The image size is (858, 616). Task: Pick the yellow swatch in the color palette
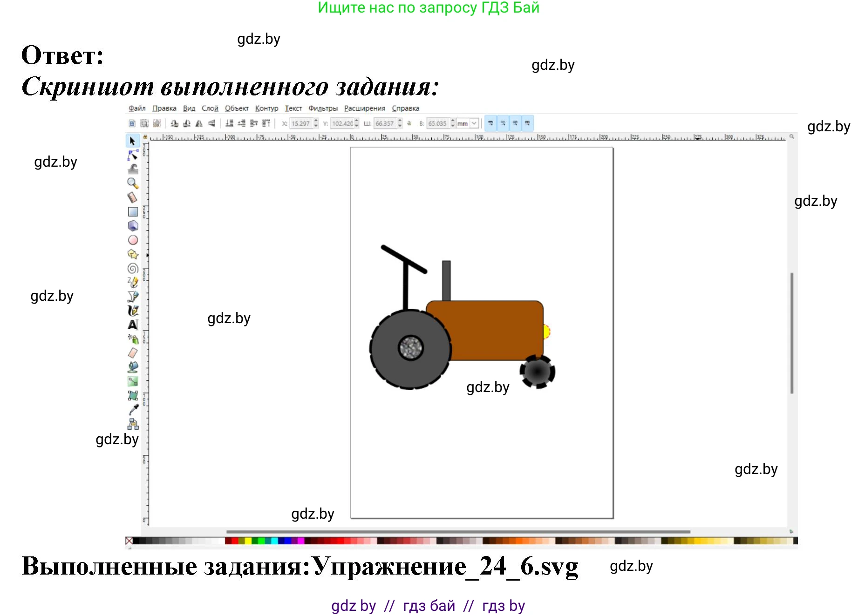click(248, 541)
